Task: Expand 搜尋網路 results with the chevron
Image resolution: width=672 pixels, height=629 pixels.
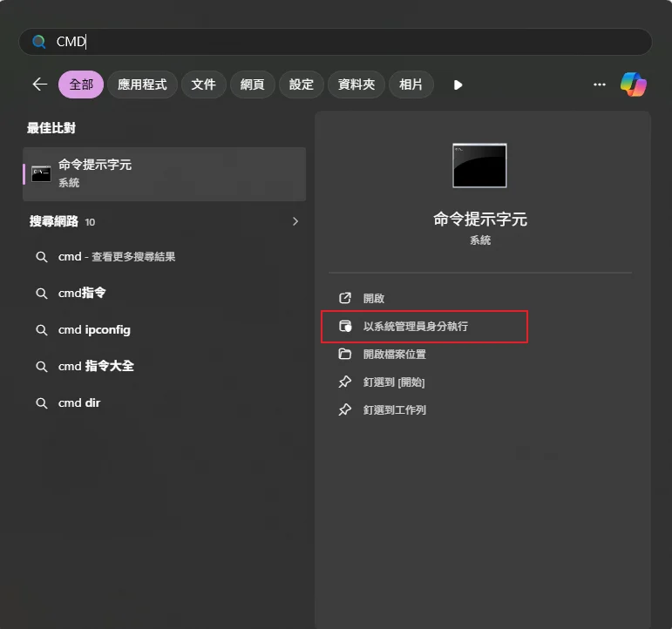Action: [x=295, y=221]
